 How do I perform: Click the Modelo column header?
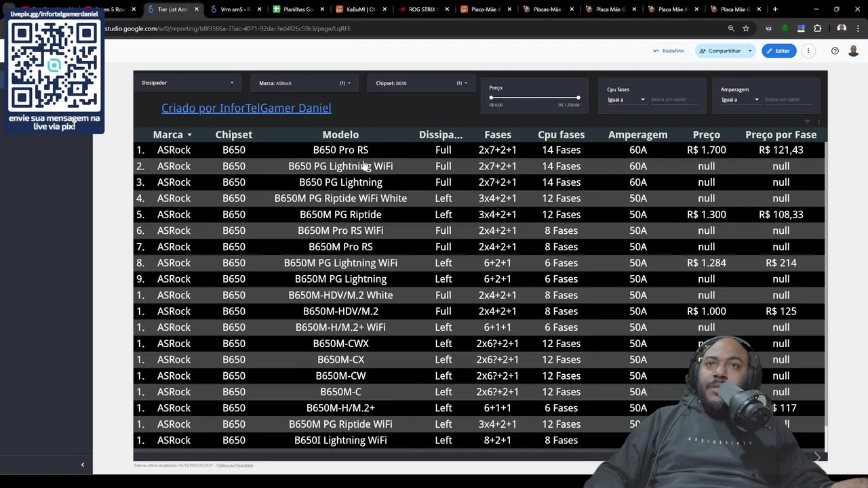[x=340, y=135]
